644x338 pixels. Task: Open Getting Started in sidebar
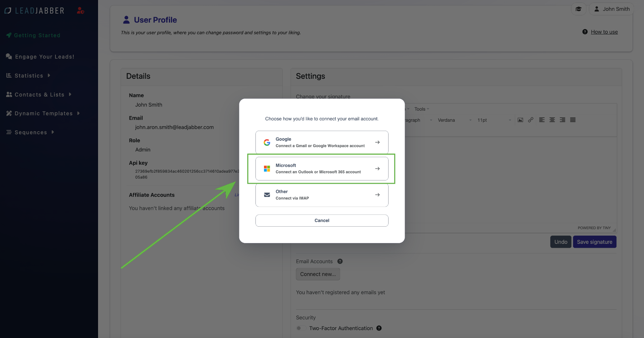coord(33,35)
